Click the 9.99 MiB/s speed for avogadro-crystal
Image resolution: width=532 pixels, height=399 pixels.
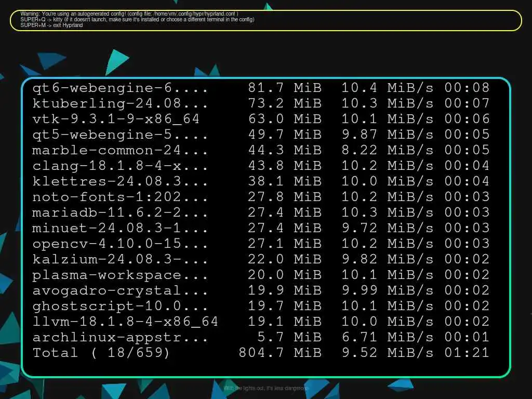click(388, 290)
